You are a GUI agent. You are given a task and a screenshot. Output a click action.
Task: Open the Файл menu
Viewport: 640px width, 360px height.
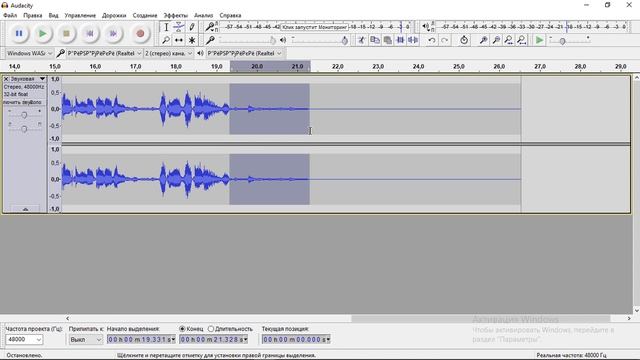pyautogui.click(x=10, y=15)
